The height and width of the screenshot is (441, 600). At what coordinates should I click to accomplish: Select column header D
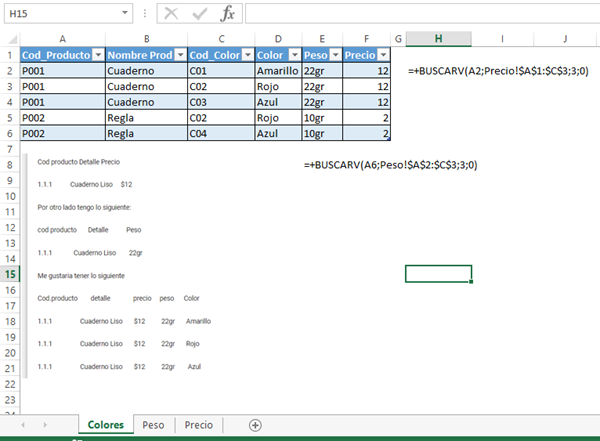278,39
